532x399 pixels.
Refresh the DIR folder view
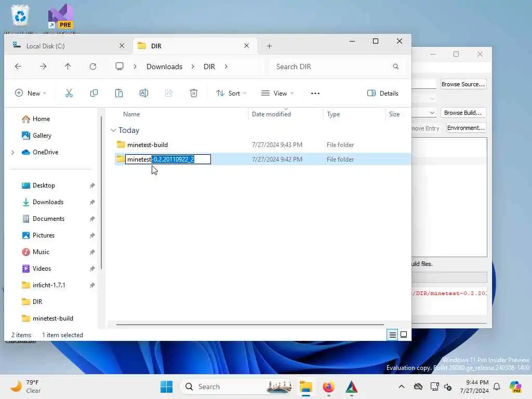tap(93, 66)
